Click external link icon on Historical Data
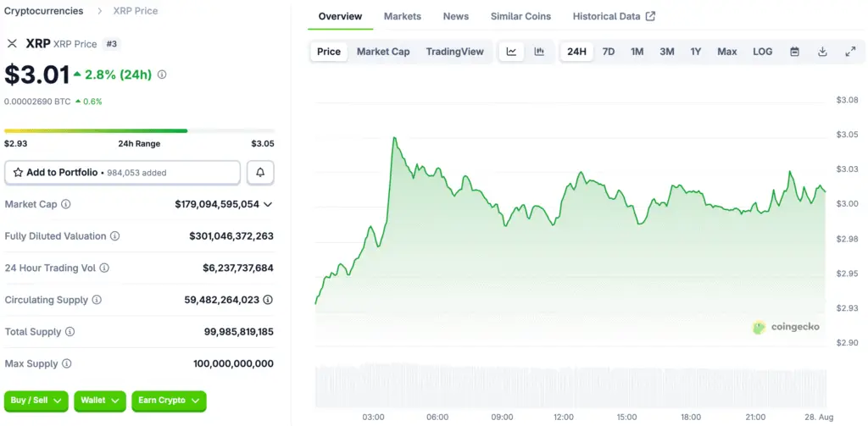This screenshot has width=868, height=426. pyautogui.click(x=651, y=16)
